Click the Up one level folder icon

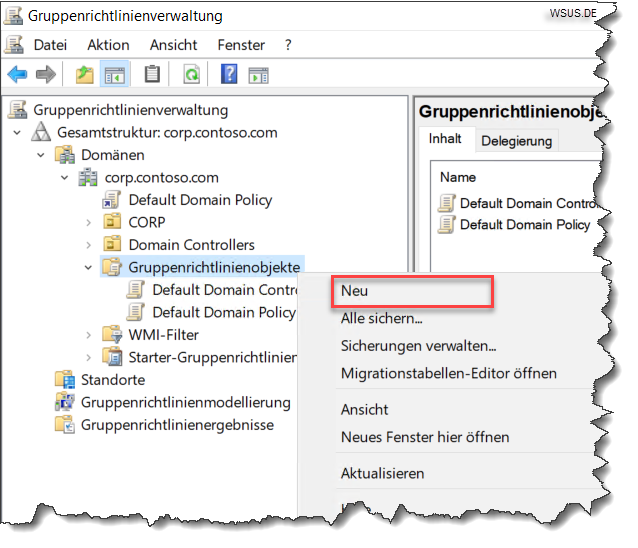[85, 74]
